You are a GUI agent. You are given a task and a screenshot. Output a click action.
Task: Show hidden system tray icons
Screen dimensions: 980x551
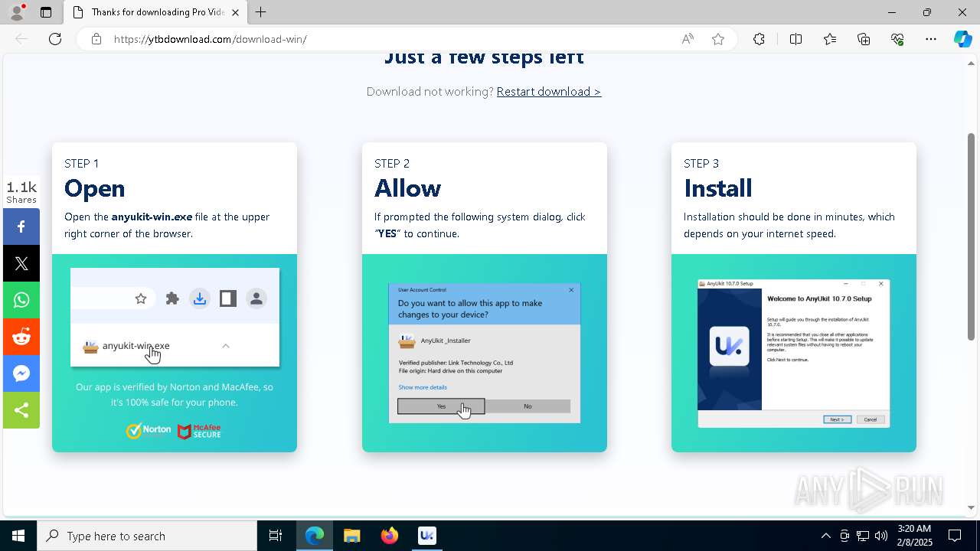coord(825,536)
